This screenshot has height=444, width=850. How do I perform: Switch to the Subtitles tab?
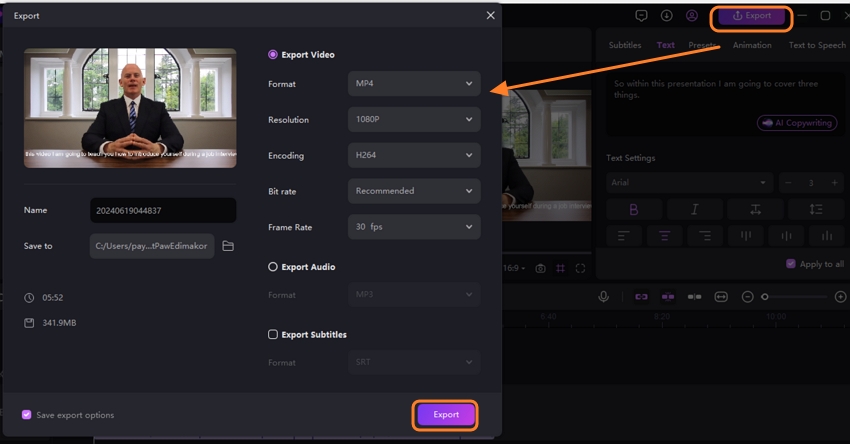[624, 45]
